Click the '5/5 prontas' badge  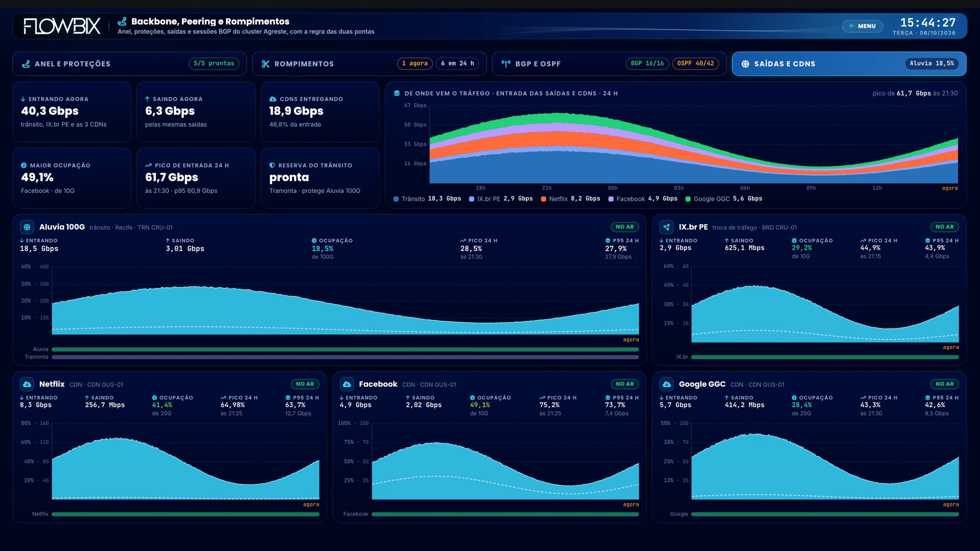(x=214, y=64)
